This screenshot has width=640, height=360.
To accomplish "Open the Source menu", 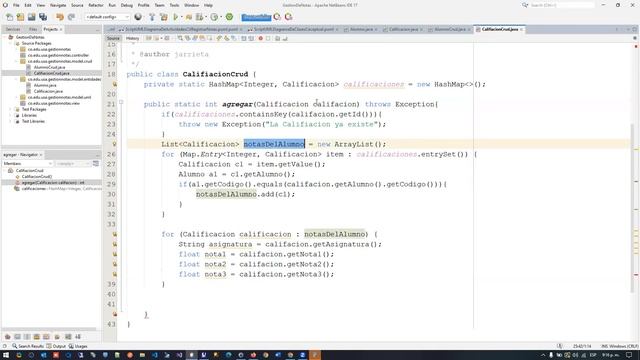I will point(77,5).
